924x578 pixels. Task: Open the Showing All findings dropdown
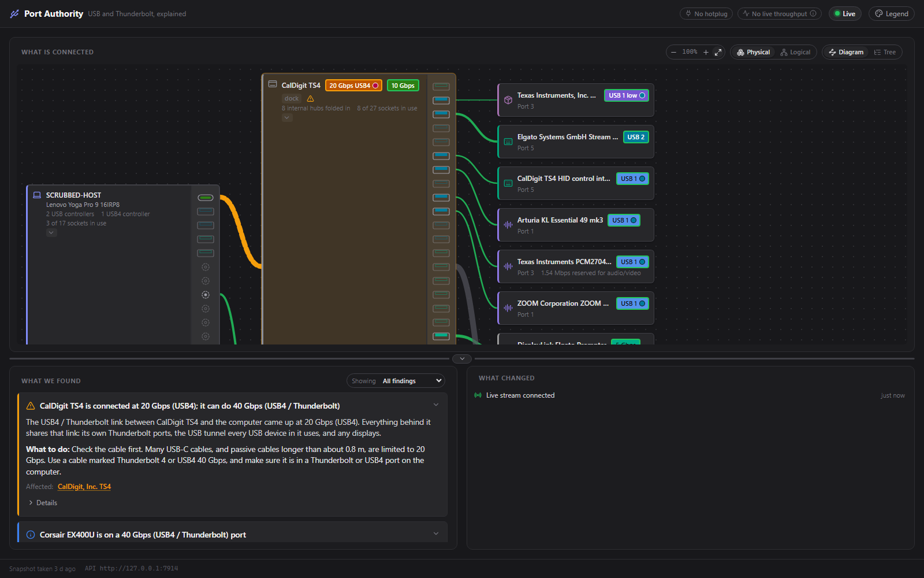(x=396, y=381)
